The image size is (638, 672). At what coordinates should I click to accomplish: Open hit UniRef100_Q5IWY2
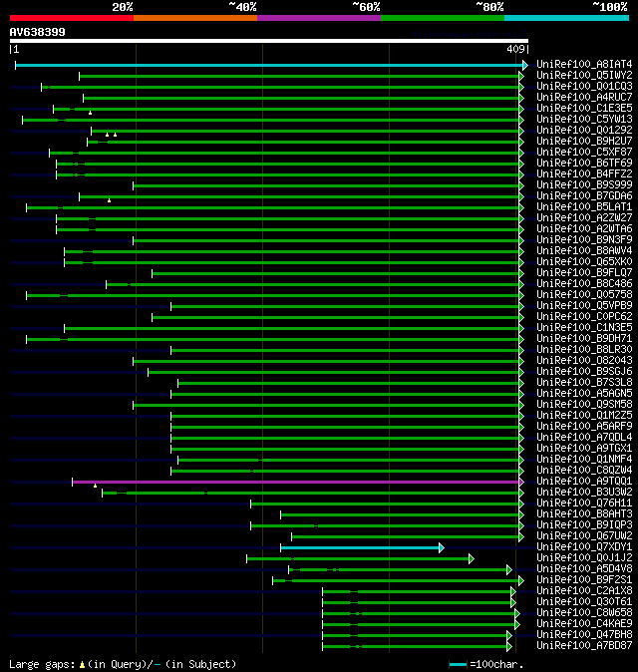click(584, 76)
